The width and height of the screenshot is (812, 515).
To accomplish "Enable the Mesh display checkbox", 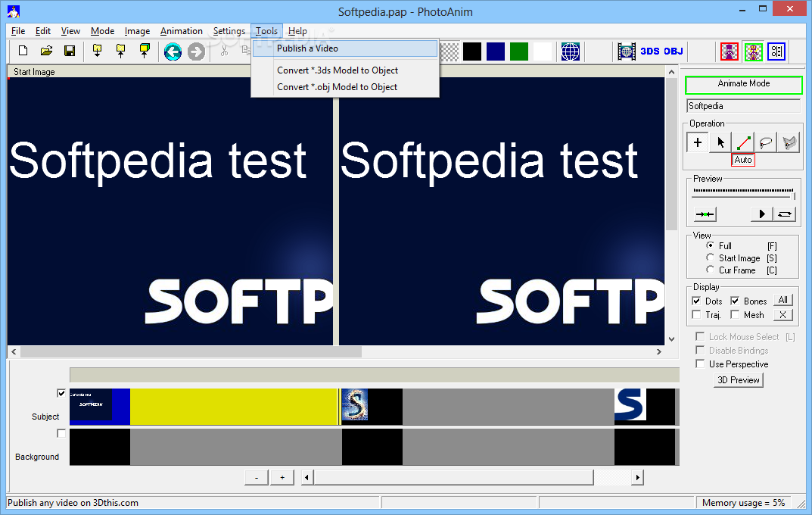I will [735, 314].
